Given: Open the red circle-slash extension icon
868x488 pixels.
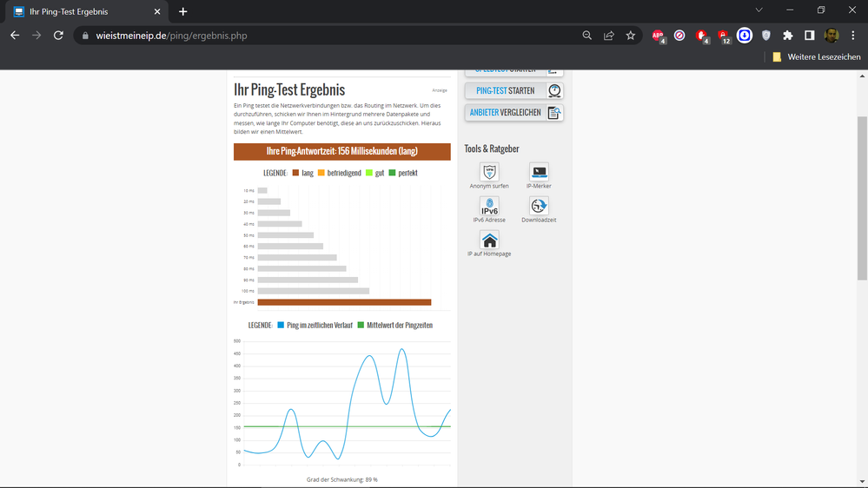Looking at the screenshot, I should [x=679, y=36].
